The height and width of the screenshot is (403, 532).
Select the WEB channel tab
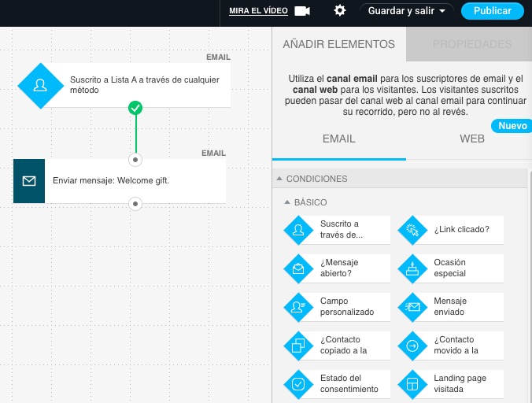(x=472, y=139)
